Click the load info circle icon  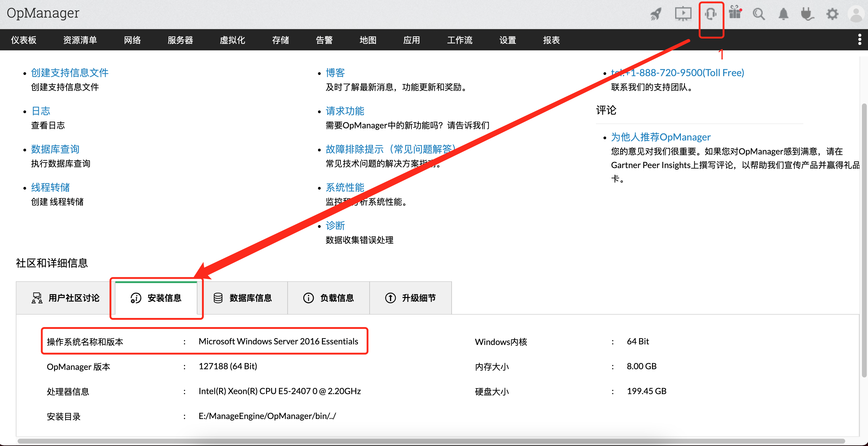click(308, 298)
